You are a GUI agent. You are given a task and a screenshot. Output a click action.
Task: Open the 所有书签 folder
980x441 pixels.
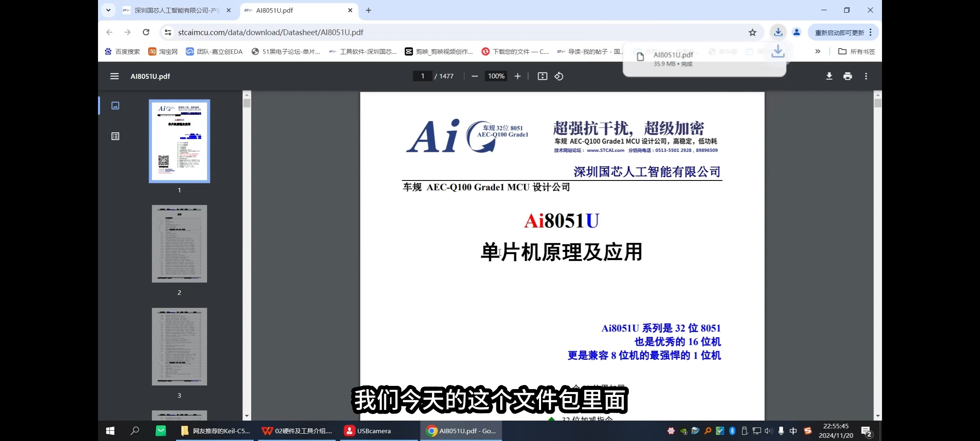pyautogui.click(x=857, y=51)
